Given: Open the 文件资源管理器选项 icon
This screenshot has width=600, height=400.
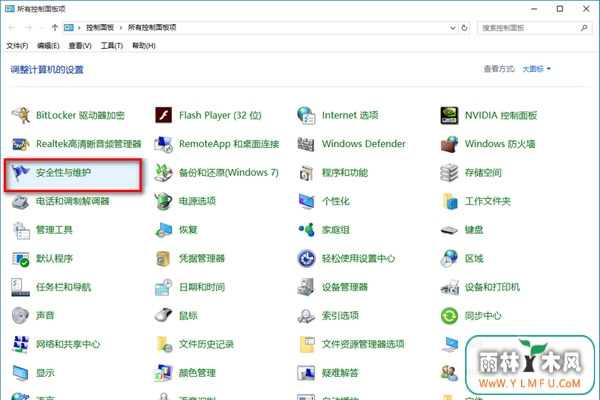Looking at the screenshot, I should (306, 344).
